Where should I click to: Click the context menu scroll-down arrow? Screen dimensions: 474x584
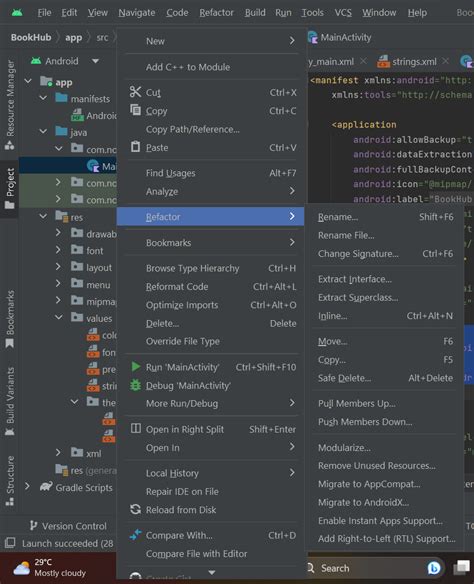pyautogui.click(x=211, y=572)
